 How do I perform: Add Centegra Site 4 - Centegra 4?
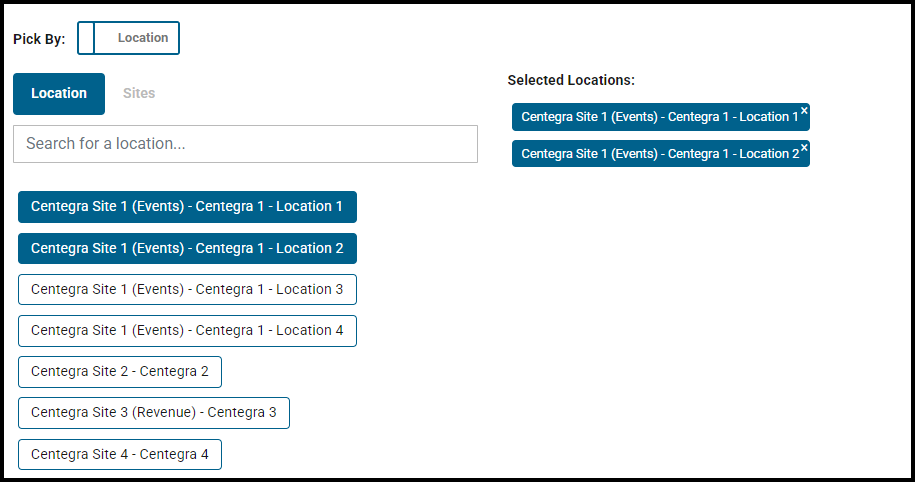[120, 454]
